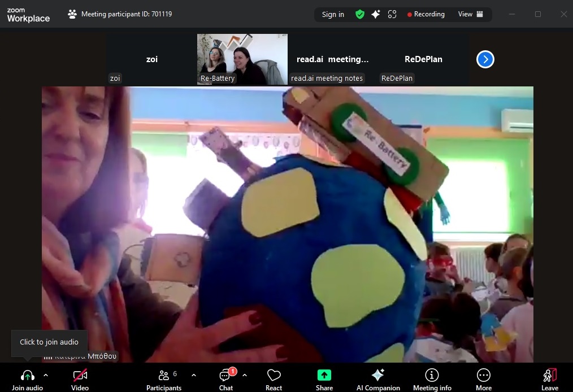This screenshot has height=392, width=573.
Task: Expand the audio options arrow
Action: (46, 375)
